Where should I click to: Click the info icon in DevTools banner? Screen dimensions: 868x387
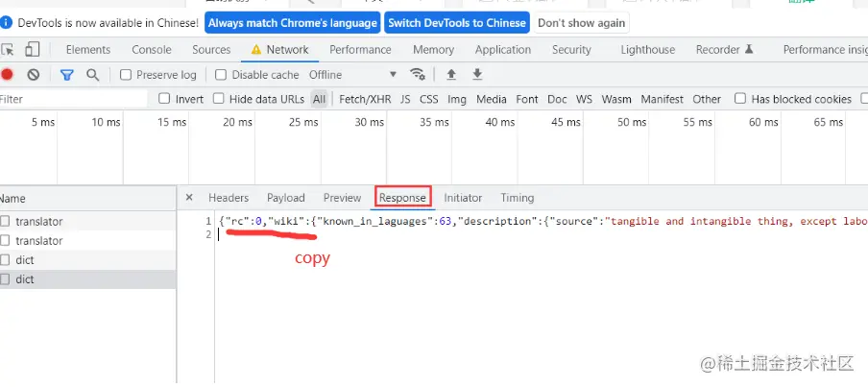coord(6,23)
